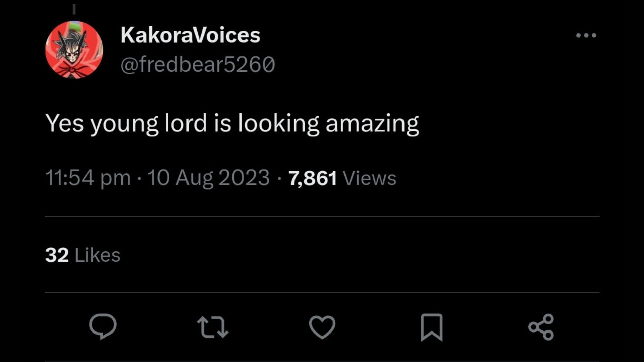Click the tweet text starting 'Yes young lord'
The width and height of the screenshot is (644, 362).
coord(231,123)
